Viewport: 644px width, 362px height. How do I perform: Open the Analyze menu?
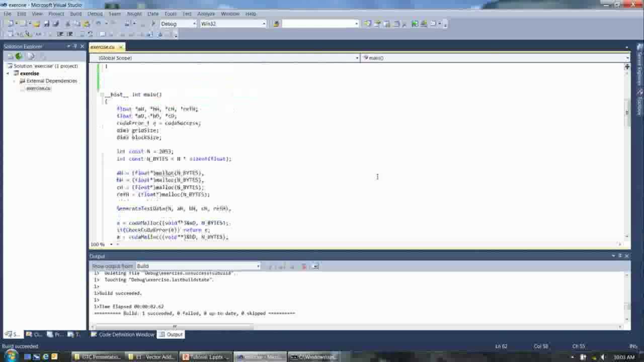pos(206,14)
